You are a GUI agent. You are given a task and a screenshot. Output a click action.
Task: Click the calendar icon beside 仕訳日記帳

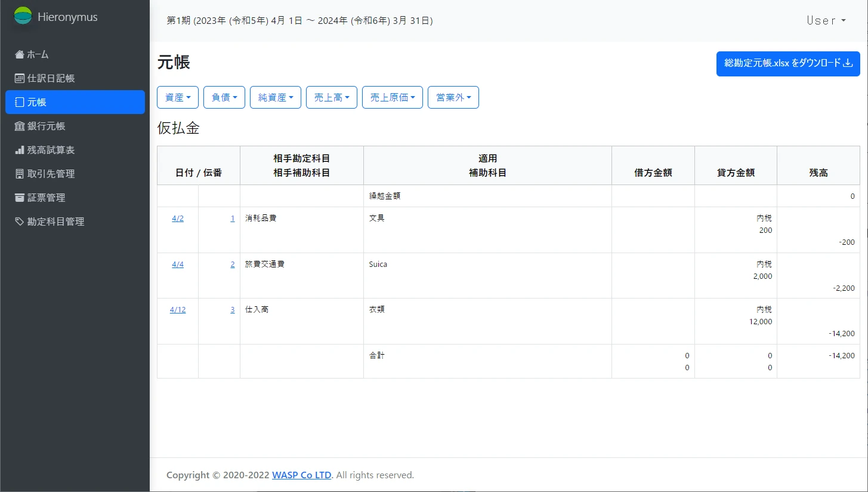(20, 78)
